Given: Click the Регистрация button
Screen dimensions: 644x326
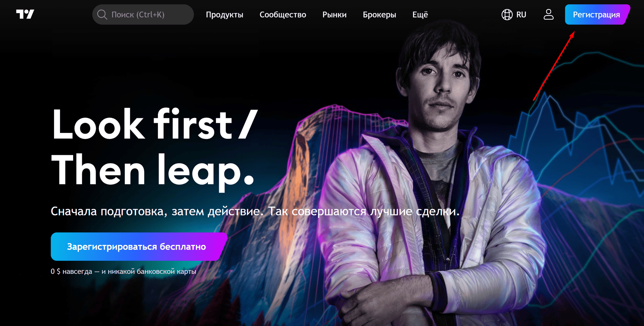Looking at the screenshot, I should click(x=597, y=14).
